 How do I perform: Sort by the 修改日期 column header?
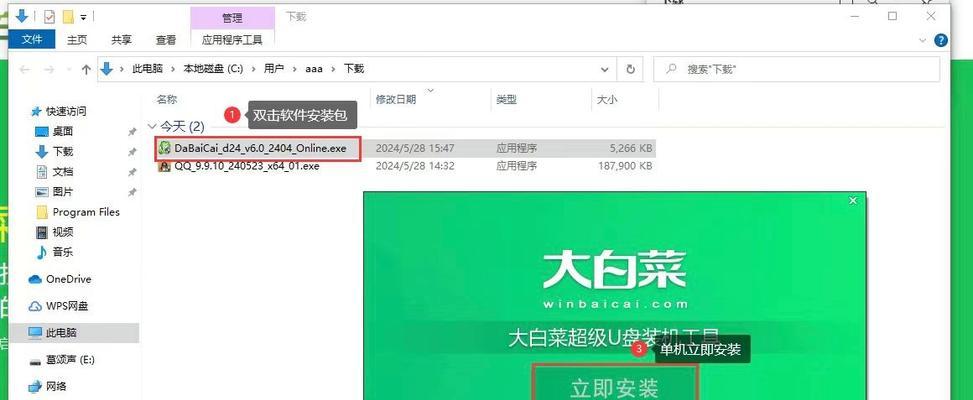pyautogui.click(x=396, y=99)
